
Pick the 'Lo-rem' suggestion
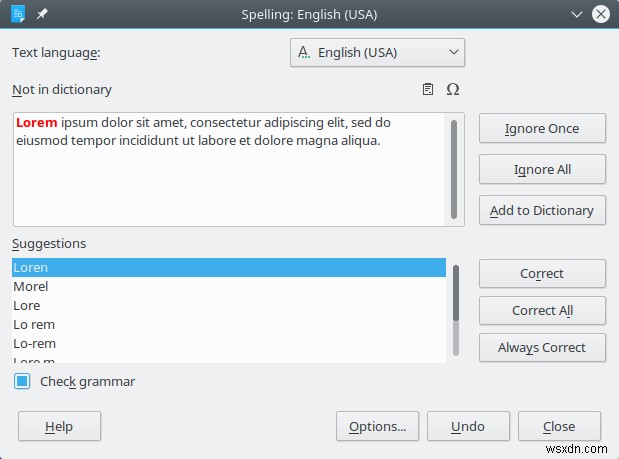[228, 343]
